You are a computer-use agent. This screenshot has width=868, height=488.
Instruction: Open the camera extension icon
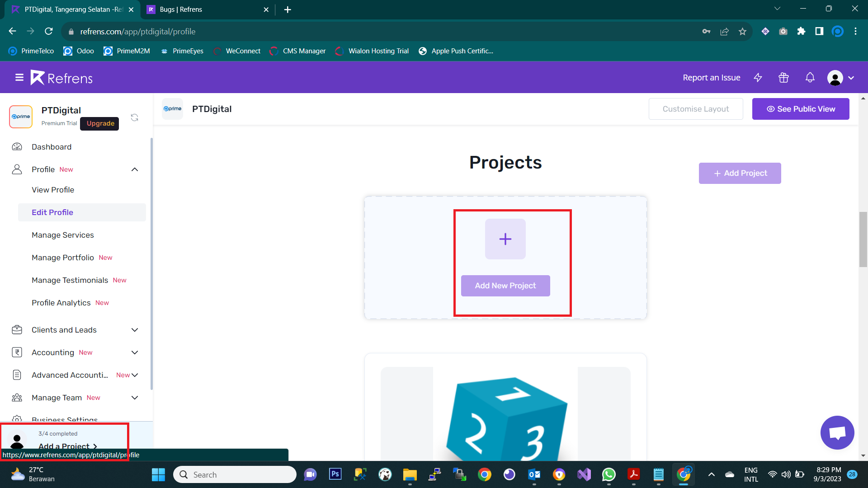[783, 31]
